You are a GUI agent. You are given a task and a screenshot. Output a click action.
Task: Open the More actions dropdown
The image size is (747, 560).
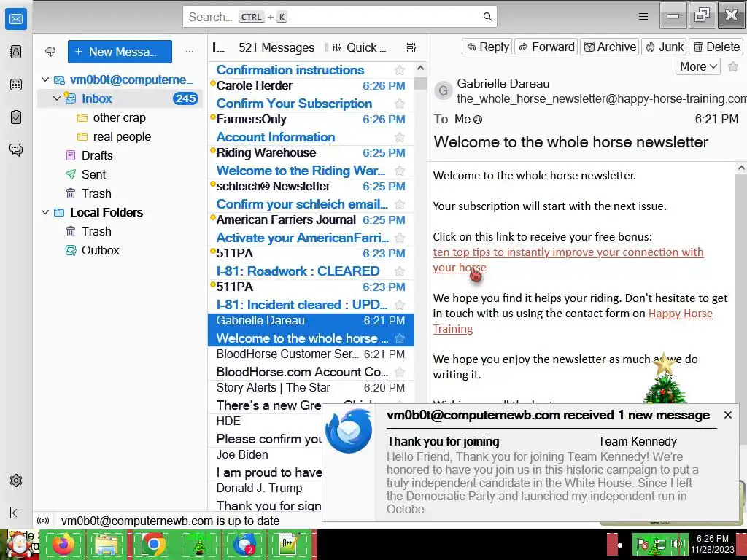[698, 66]
